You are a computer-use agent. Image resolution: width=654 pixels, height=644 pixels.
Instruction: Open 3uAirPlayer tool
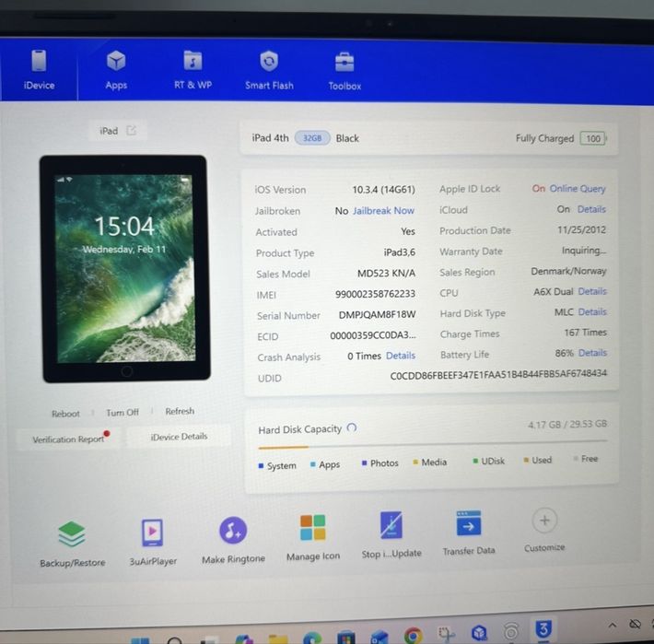[153, 543]
